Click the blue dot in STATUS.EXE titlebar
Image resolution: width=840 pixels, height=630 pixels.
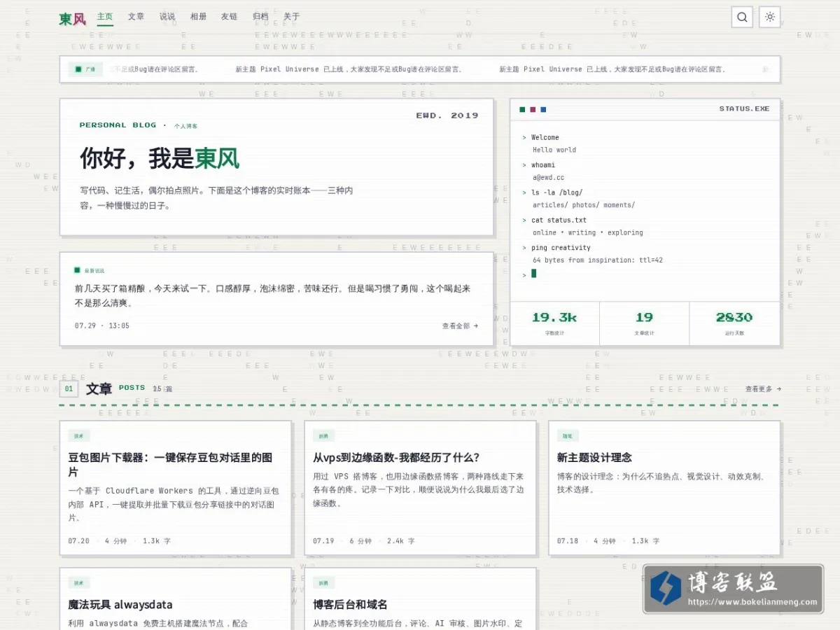pos(543,109)
